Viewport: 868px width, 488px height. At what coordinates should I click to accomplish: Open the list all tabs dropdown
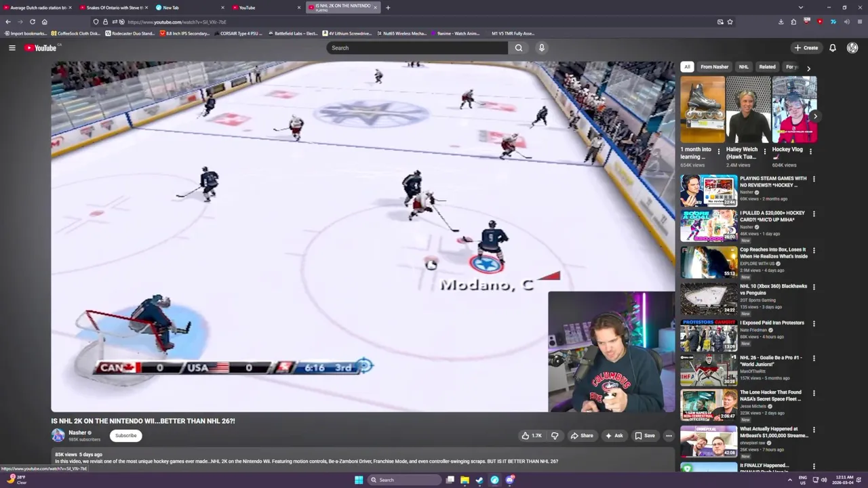click(x=801, y=7)
